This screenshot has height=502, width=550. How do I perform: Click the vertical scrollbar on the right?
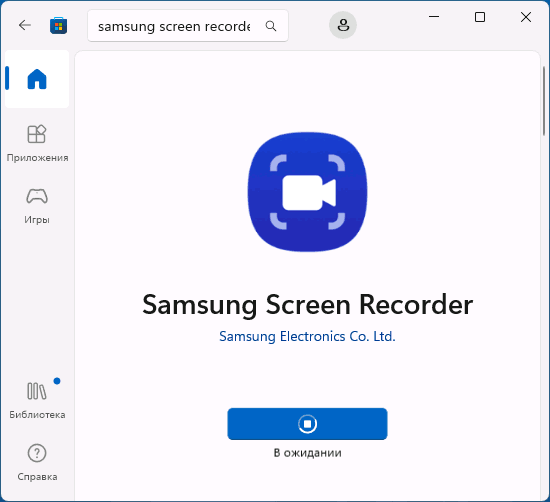[x=544, y=101]
